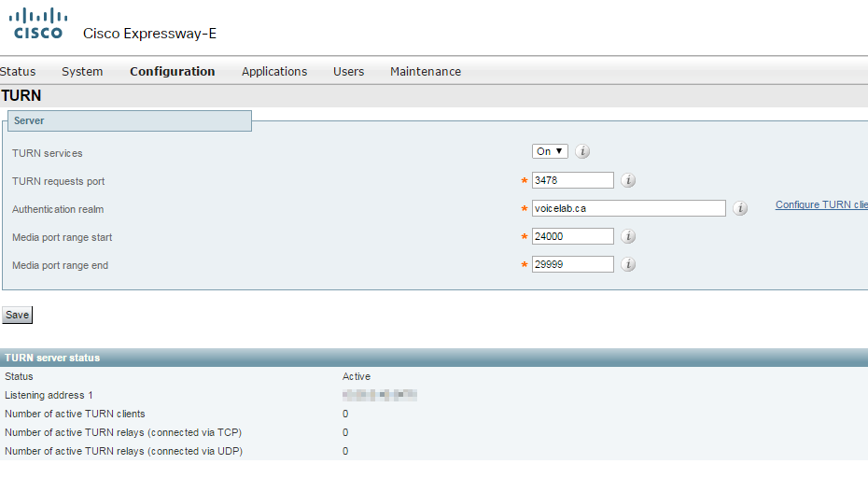The height and width of the screenshot is (492, 868).
Task: Click the Cisco Expressway-E product title
Action: [149, 34]
